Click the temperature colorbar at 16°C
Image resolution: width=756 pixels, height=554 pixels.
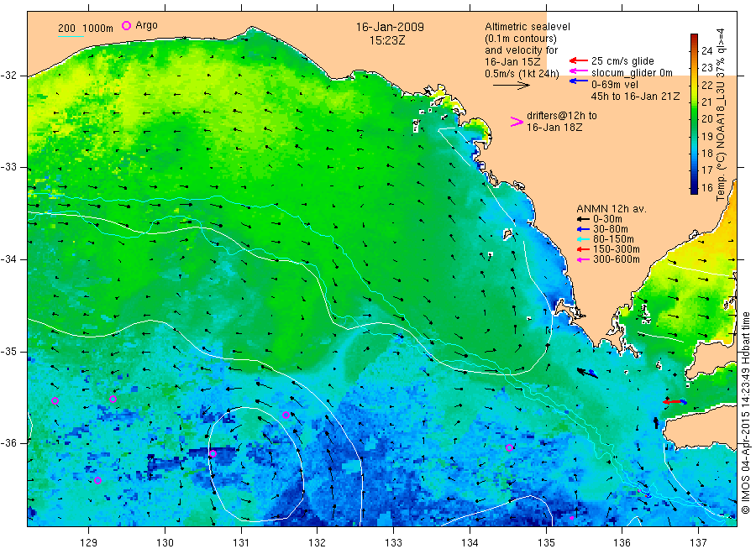(694, 188)
